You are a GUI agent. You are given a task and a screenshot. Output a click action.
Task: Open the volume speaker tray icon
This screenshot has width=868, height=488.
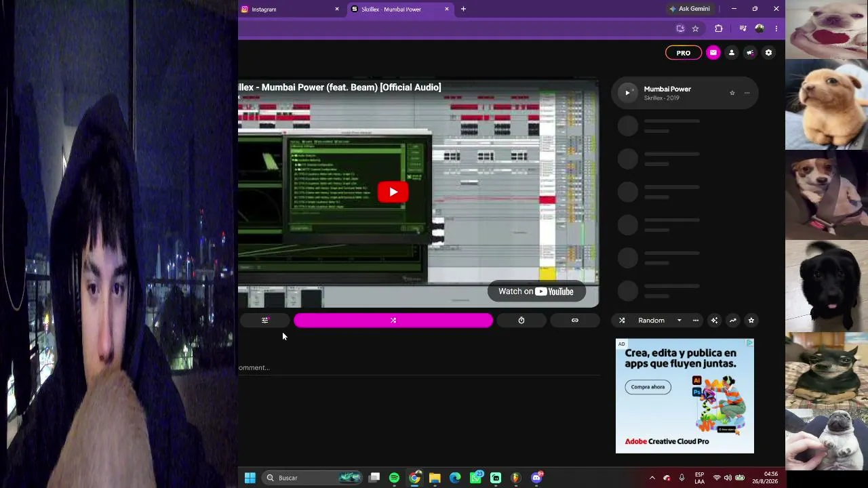[728, 478]
